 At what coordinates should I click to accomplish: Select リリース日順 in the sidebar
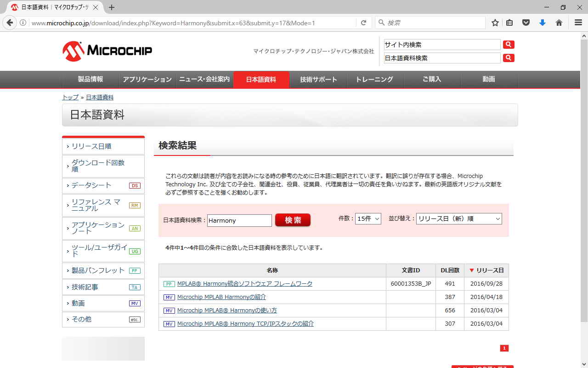(x=103, y=146)
